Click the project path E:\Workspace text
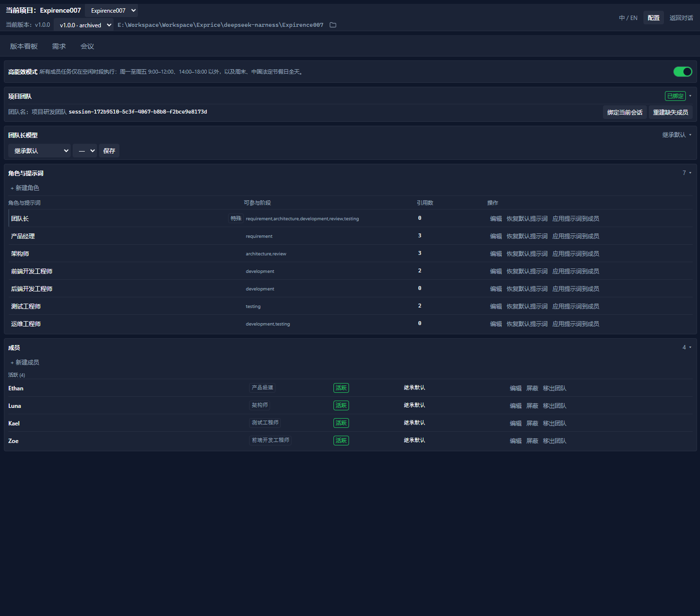Image resolution: width=700 pixels, height=616 pixels. (x=220, y=25)
